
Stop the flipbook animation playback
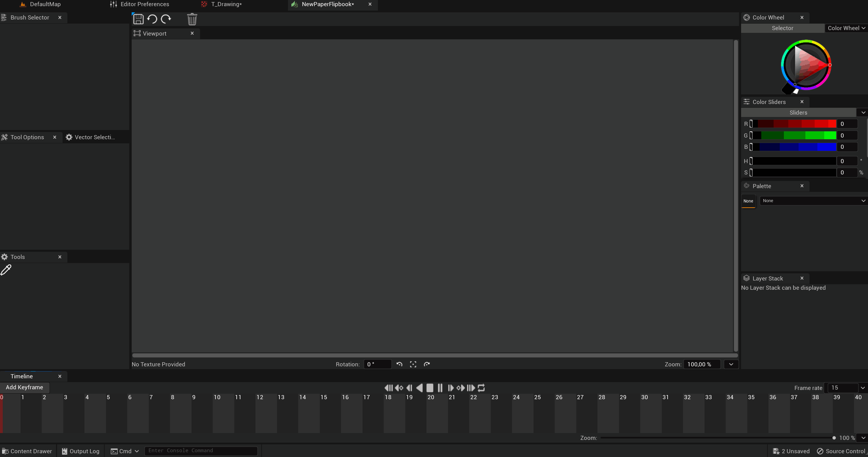(x=430, y=388)
